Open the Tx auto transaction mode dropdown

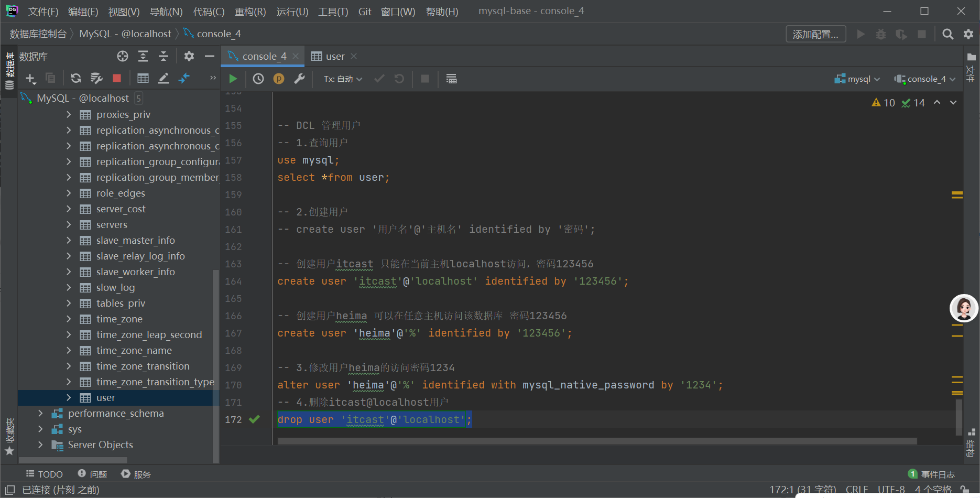pos(343,79)
